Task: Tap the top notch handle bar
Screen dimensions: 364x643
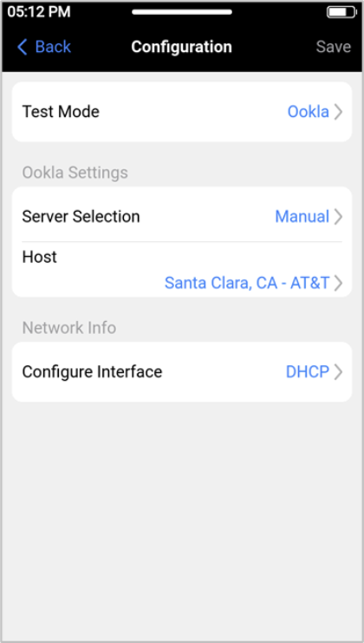Action: pyautogui.click(x=182, y=12)
